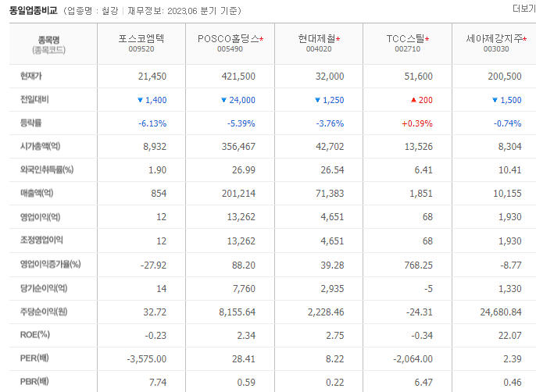The height and width of the screenshot is (392, 536).
Task: Click the 매출액(억) row label
Action: tap(37, 193)
